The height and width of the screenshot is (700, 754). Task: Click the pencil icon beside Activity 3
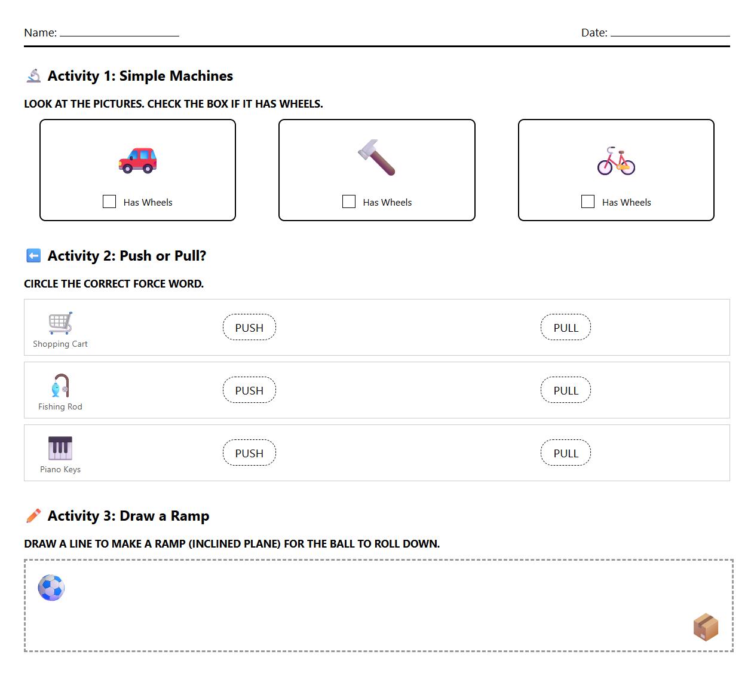click(x=34, y=515)
